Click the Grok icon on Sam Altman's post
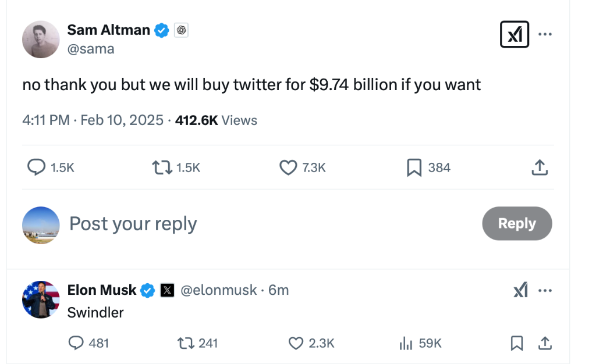 (515, 35)
